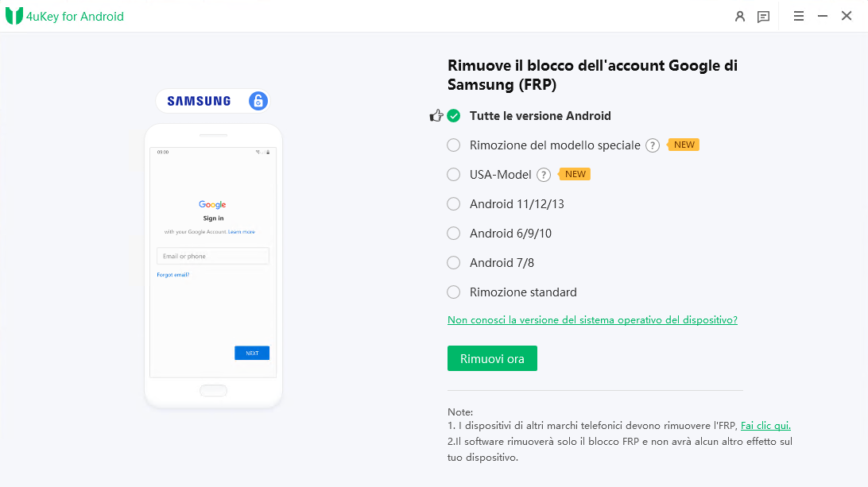The image size is (868, 487).
Task: Click the NEW badge next to USA-Model
Action: (574, 173)
